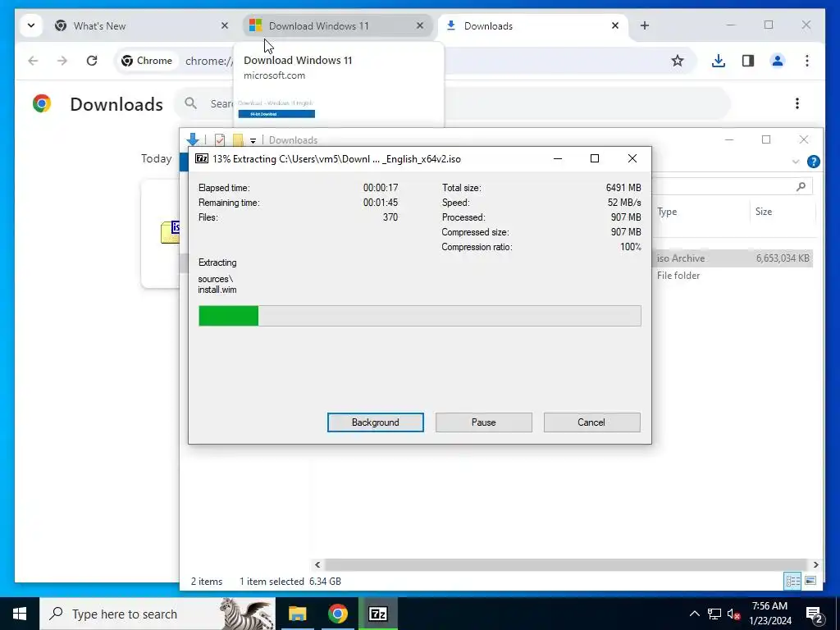Bookmark this page with the star
840x630 pixels.
[678, 61]
